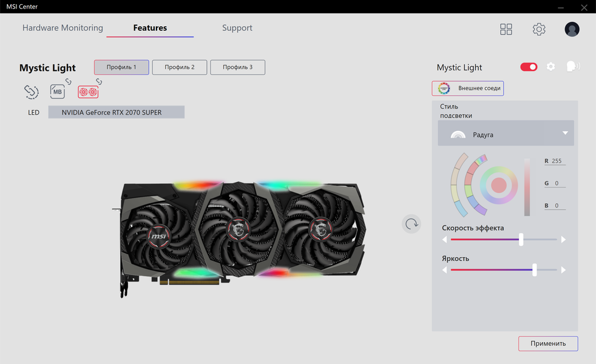The height and width of the screenshot is (364, 596).
Task: Increase brightness with right arrow
Action: [x=563, y=270]
